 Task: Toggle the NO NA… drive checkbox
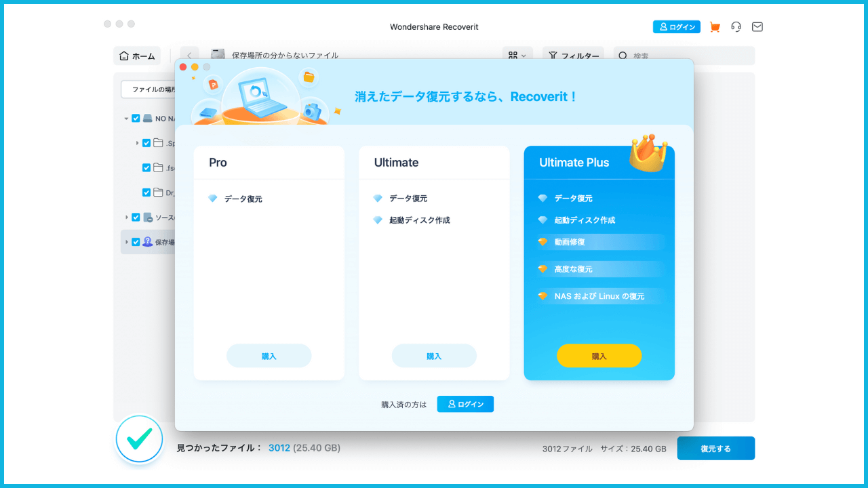pos(136,119)
